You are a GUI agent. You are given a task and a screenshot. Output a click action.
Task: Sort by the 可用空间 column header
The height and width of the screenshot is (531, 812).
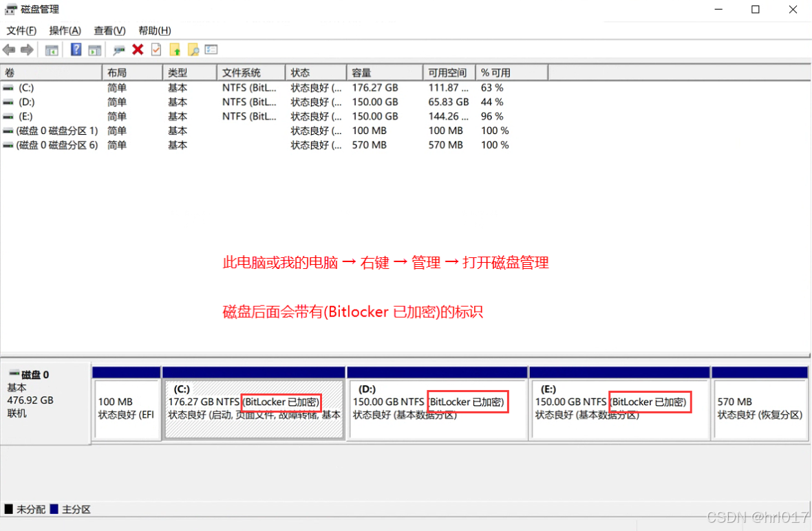pos(449,73)
